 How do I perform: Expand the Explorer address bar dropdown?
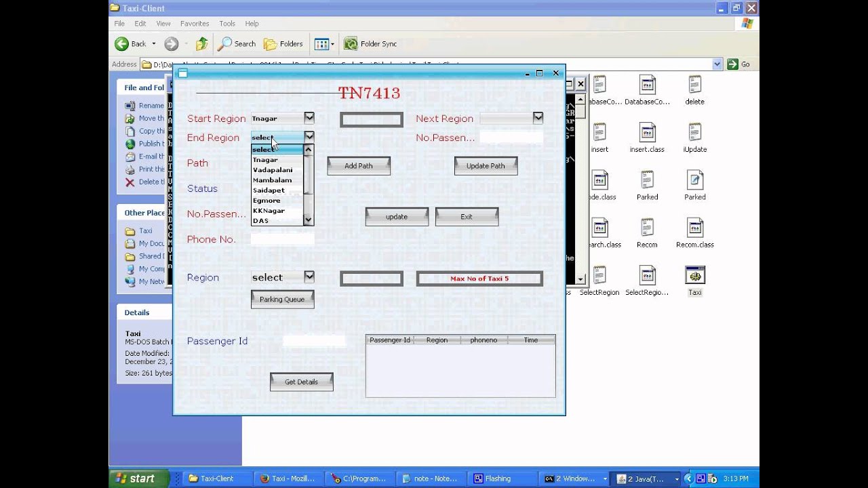pyautogui.click(x=717, y=64)
